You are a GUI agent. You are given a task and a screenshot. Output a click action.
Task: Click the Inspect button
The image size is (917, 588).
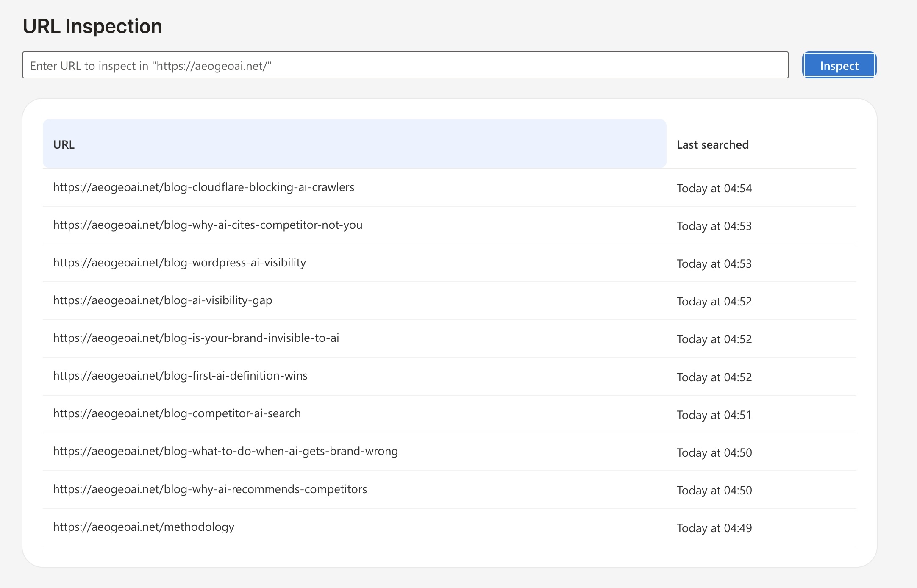pos(839,65)
